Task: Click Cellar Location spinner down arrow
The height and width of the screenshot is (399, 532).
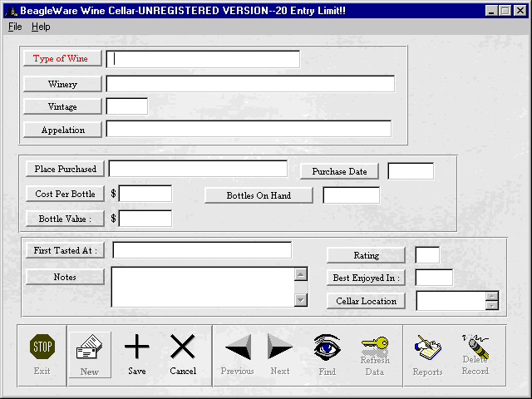Action: click(x=492, y=305)
